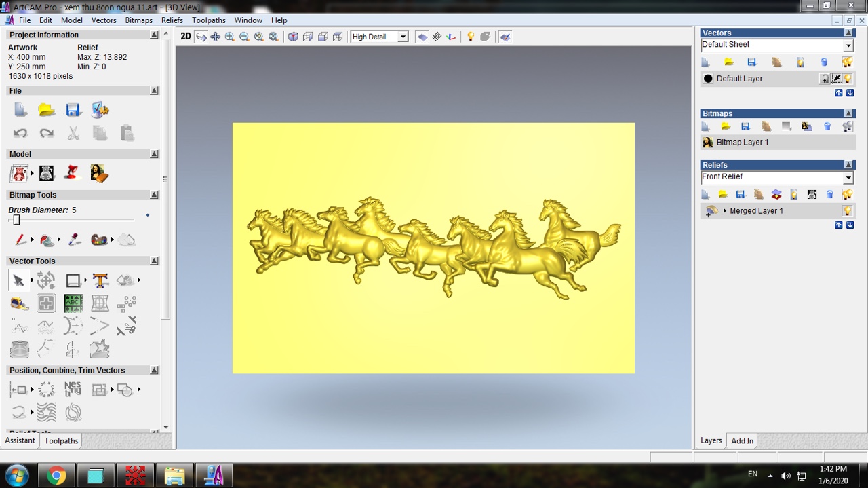Click the New Model icon in File section
The width and height of the screenshot is (868, 488).
point(20,110)
